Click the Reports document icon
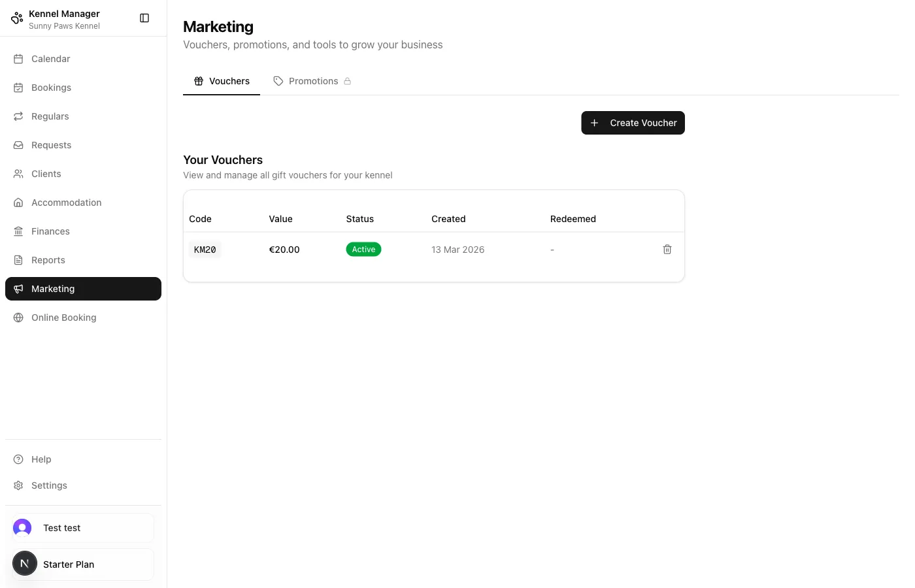Screen dimensions: 915x588 18,259
